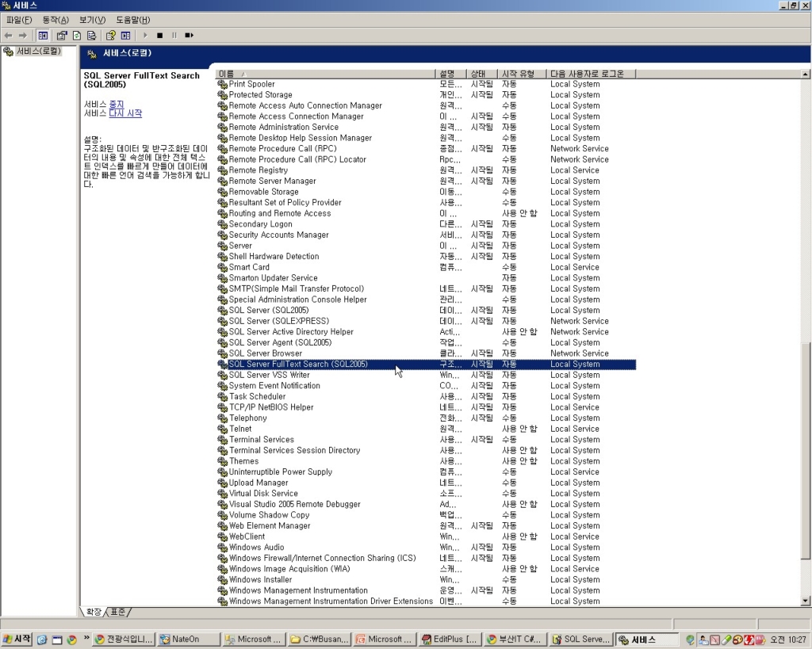Click the gear icon beside Task Scheduler
This screenshot has width=812, height=649.
pyautogui.click(x=223, y=396)
